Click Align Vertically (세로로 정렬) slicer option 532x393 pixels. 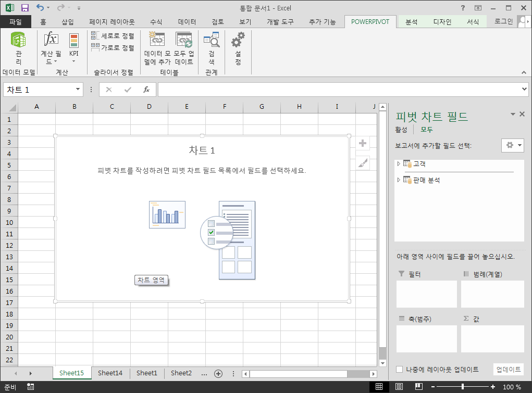113,35
